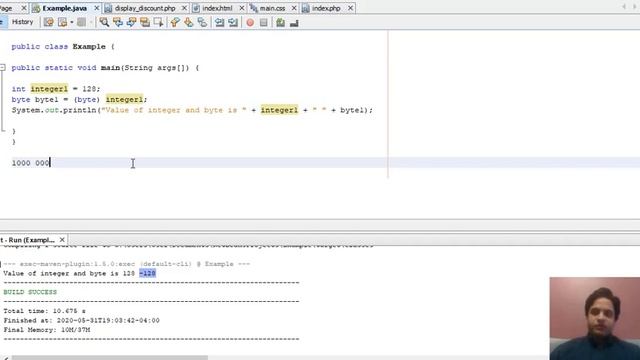Click the presenter webcam thumbnail
The width and height of the screenshot is (640, 360).
(595, 318)
